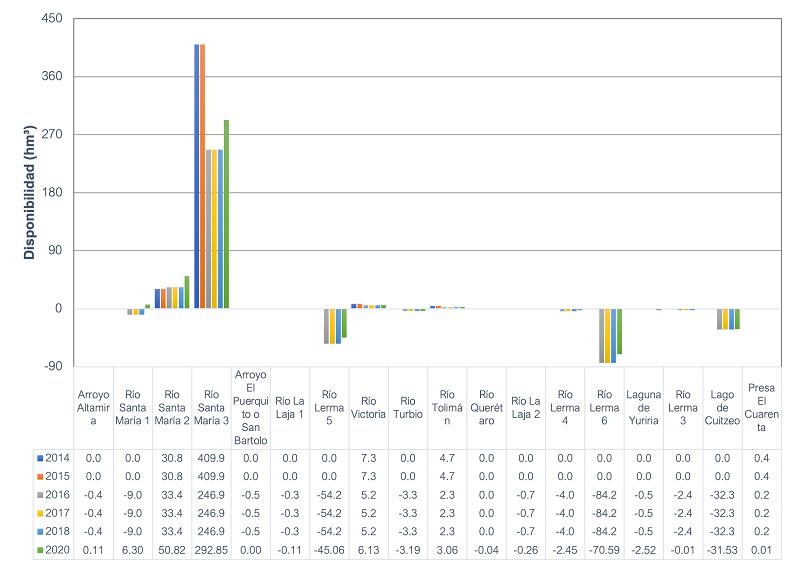Select the Laguna de Yuriria column header

tap(643, 407)
